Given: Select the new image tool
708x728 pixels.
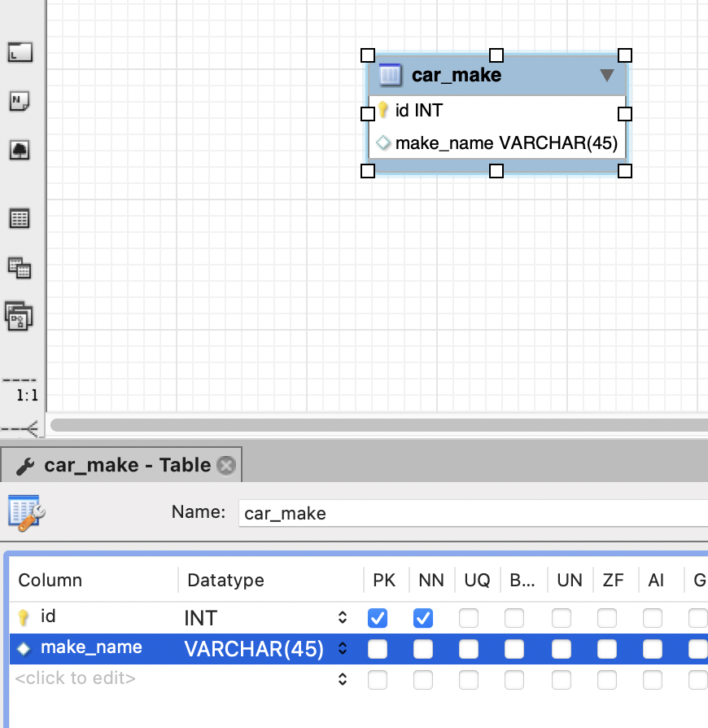Looking at the screenshot, I should click(x=20, y=150).
